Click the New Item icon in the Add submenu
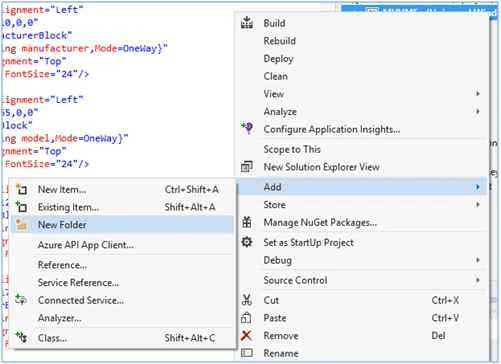Viewport: 501px width, 364px height. 22,189
